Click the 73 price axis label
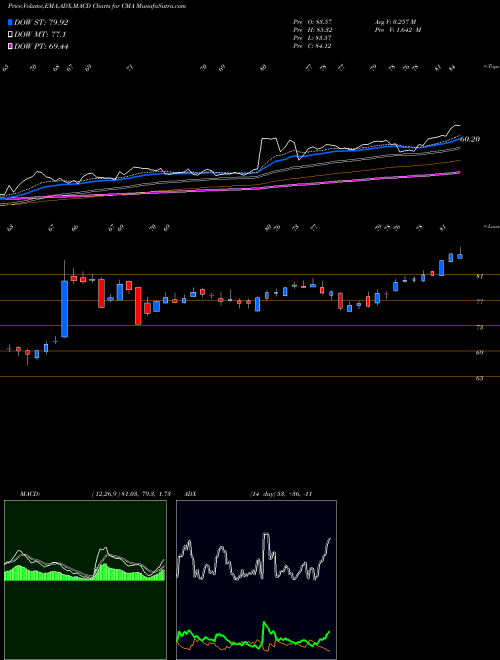 pyautogui.click(x=479, y=327)
